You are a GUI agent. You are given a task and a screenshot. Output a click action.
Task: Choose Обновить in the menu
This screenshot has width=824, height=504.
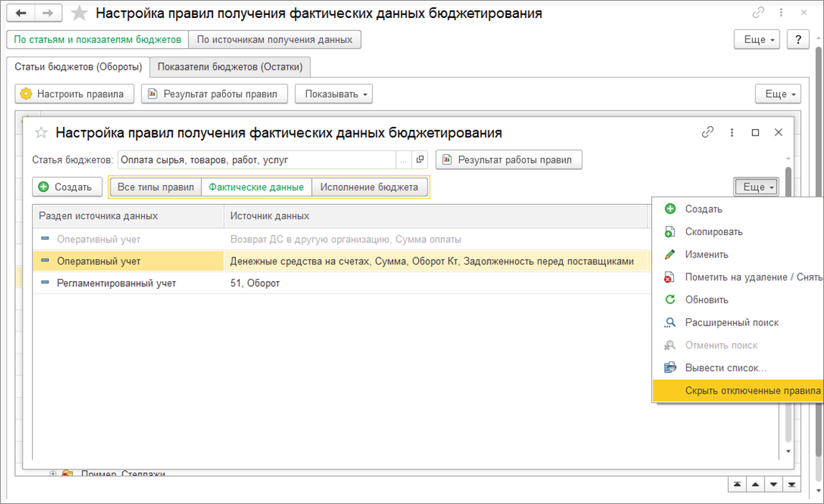click(x=738, y=300)
